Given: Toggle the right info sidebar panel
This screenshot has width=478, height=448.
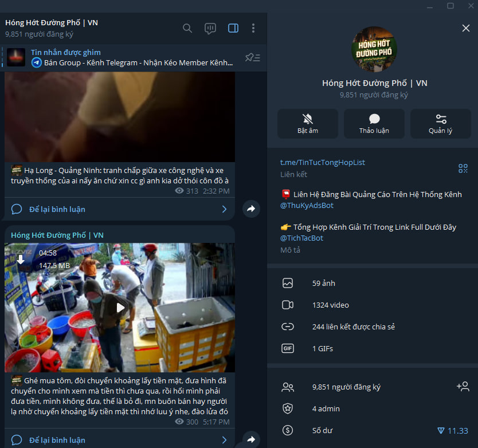Looking at the screenshot, I should [x=233, y=28].
